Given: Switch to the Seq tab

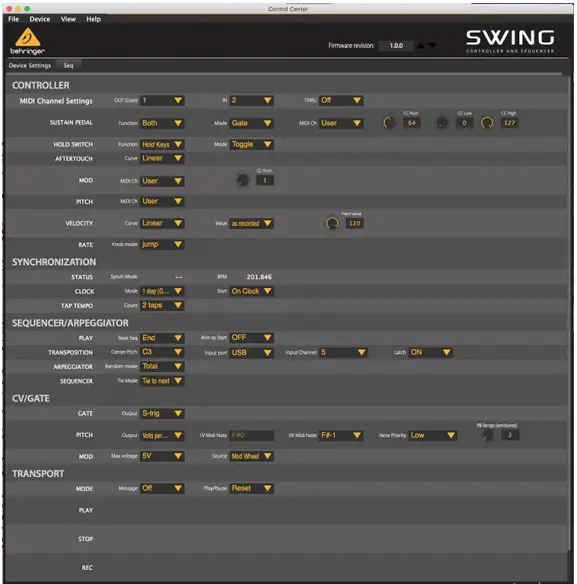Looking at the screenshot, I should (x=69, y=66).
